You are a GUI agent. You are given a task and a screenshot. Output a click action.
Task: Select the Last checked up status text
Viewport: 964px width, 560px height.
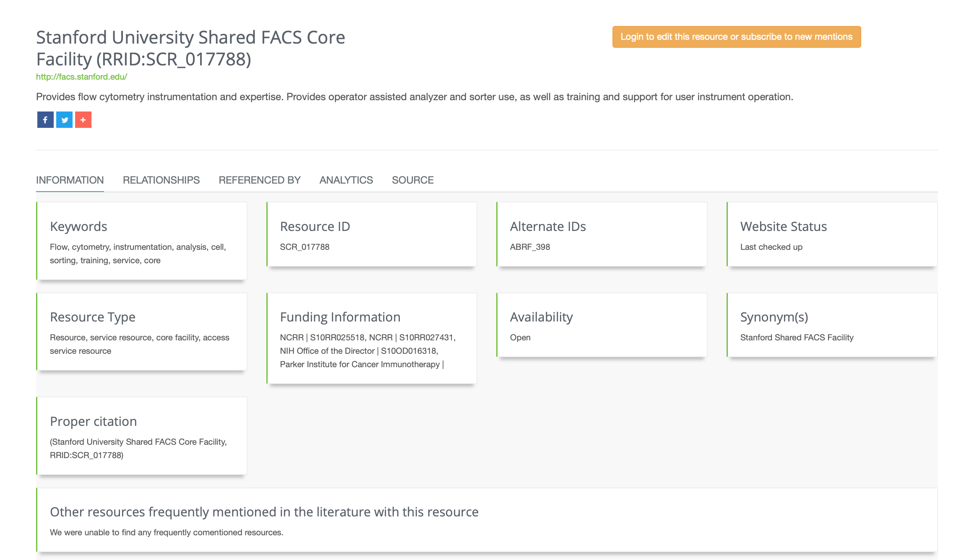click(x=771, y=247)
